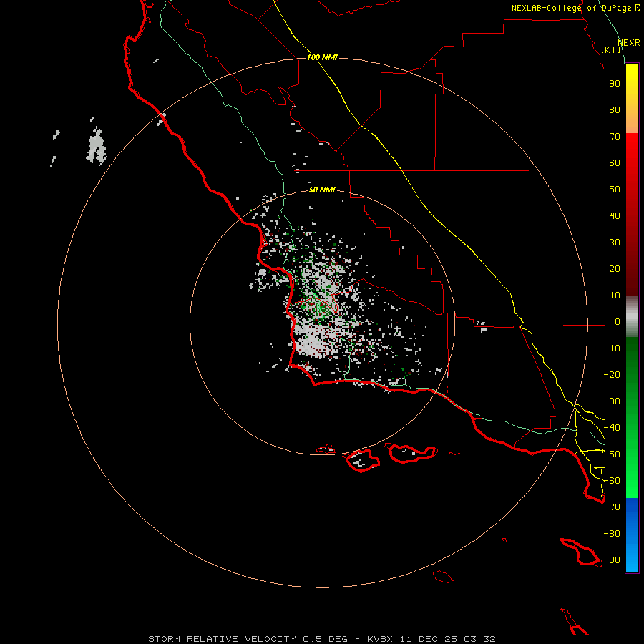
Task: Click the 70 value on velocity scale
Action: pyautogui.click(x=615, y=137)
